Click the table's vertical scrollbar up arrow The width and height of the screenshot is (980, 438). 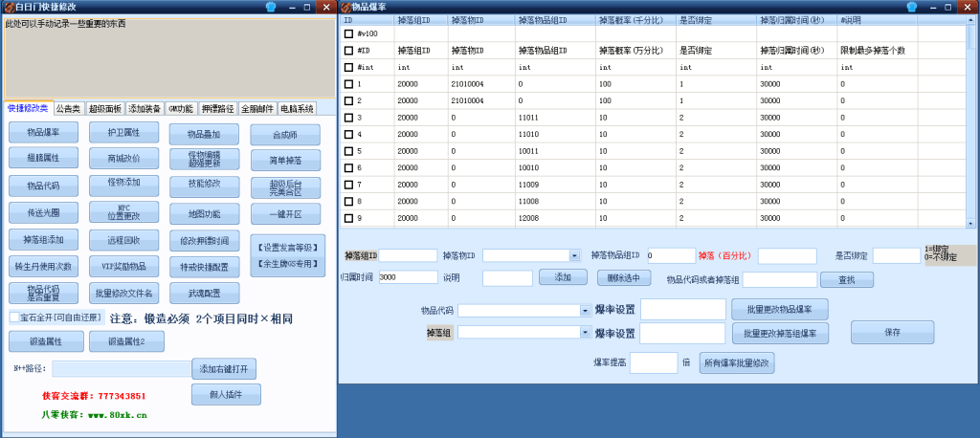[970, 19]
